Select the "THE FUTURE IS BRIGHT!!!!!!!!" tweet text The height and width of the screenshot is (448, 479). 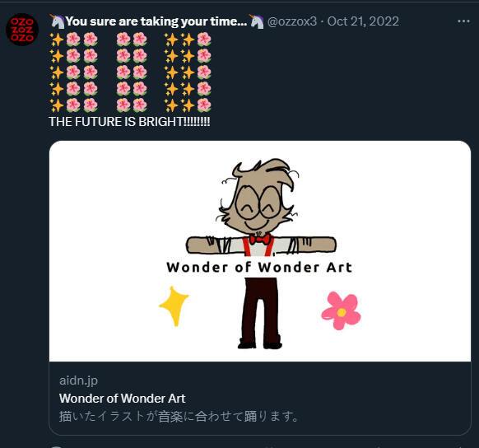point(129,122)
